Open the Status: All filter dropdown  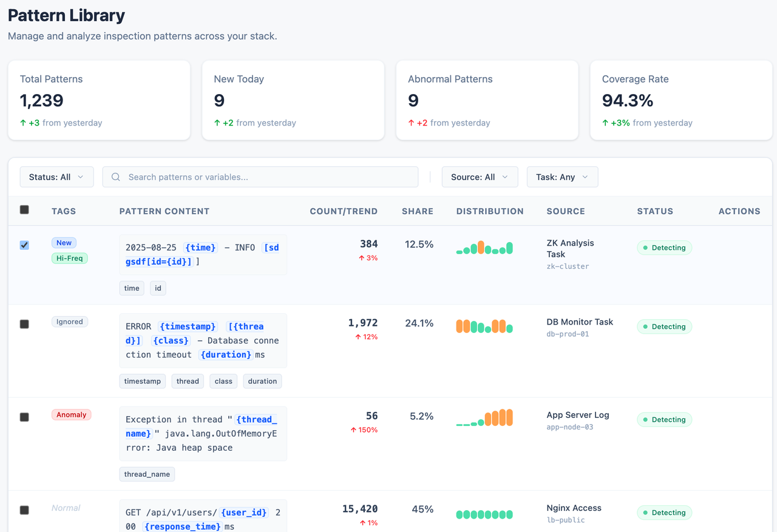[56, 177]
